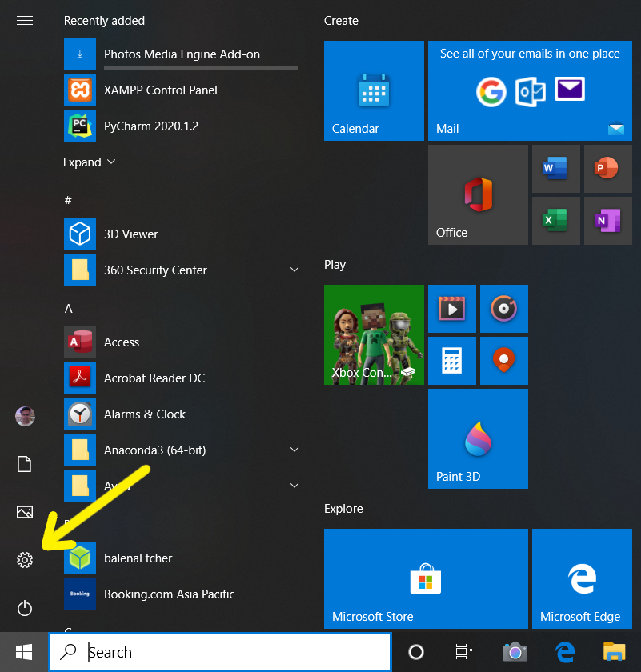Open File Explorer from the taskbar
The height and width of the screenshot is (672, 641).
point(615,651)
